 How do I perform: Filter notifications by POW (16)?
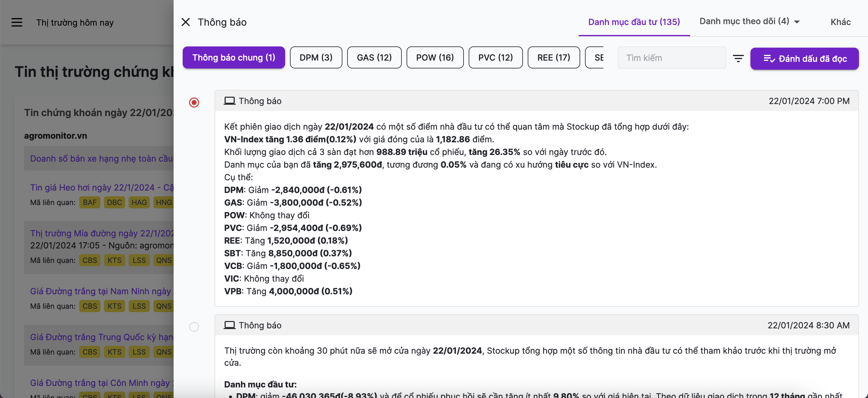(435, 58)
